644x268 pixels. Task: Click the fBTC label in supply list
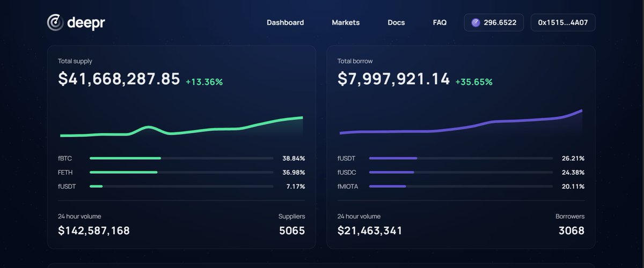click(65, 159)
